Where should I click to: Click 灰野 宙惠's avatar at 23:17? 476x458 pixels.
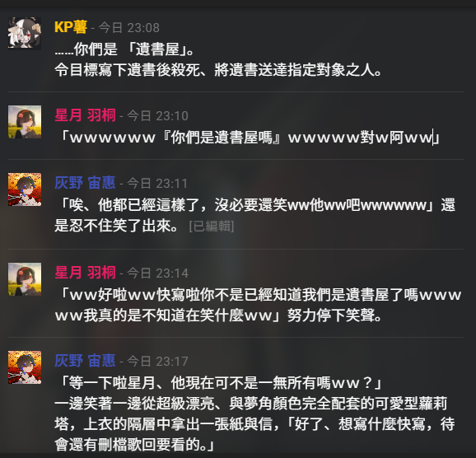[25, 367]
